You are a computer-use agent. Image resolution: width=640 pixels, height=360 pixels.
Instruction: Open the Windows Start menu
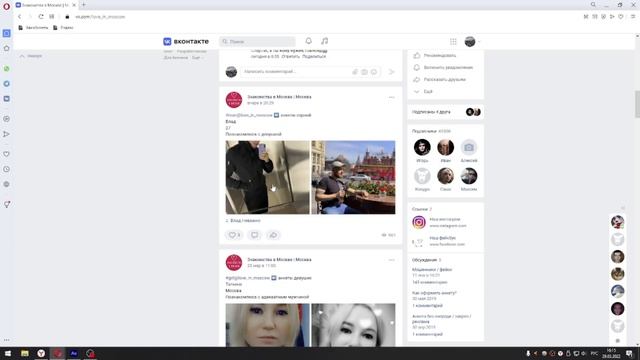point(8,353)
